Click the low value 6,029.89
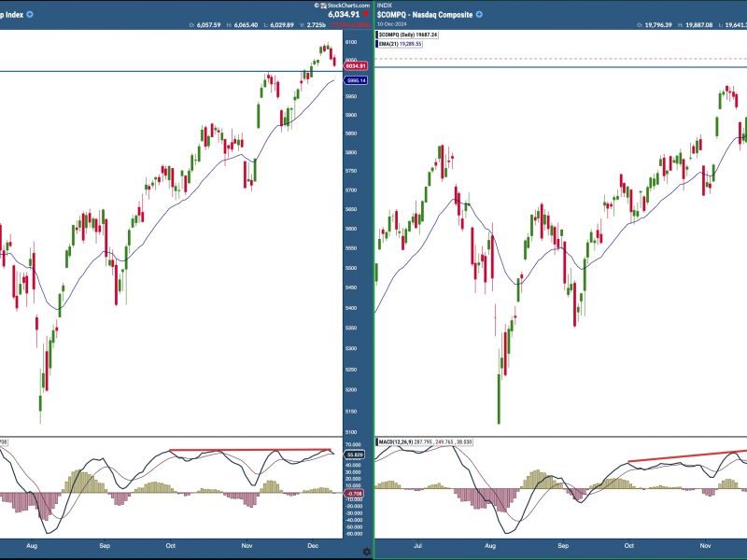The width and height of the screenshot is (747, 560). click(x=282, y=25)
